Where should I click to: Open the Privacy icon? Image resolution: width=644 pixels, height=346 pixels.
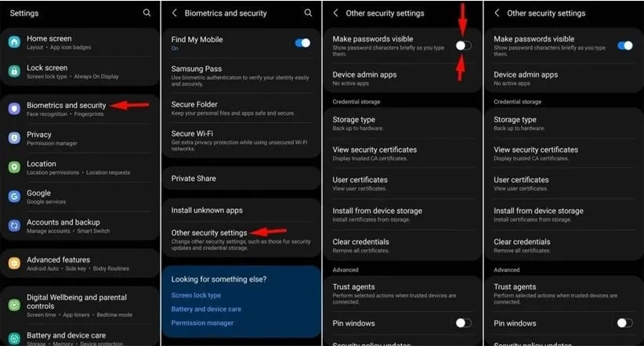click(14, 138)
